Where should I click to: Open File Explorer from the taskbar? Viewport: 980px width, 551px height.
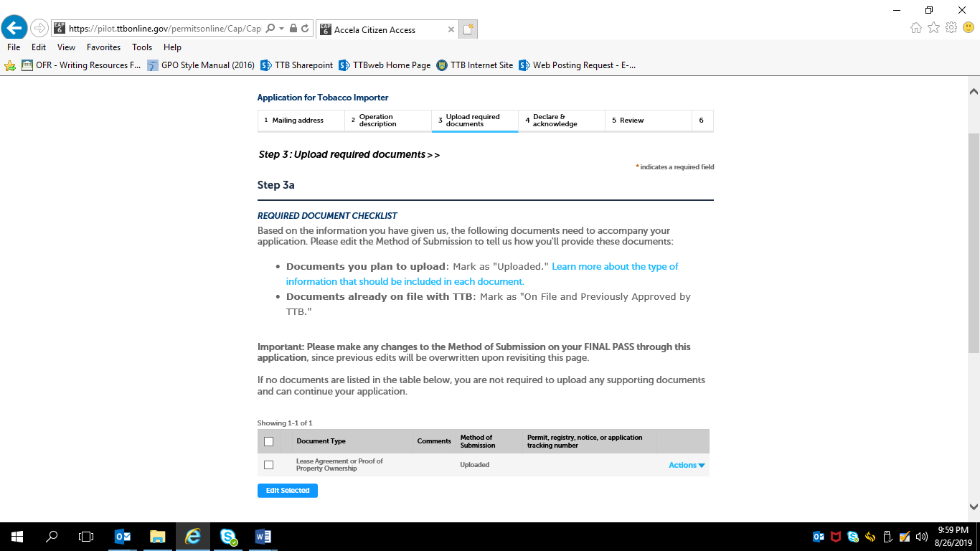coord(158,536)
